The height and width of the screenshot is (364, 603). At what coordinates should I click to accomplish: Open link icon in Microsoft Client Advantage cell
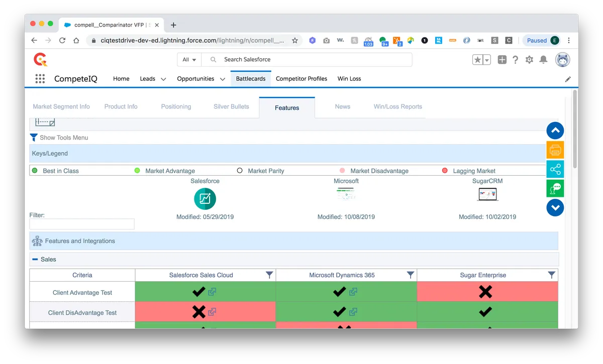coord(353,291)
